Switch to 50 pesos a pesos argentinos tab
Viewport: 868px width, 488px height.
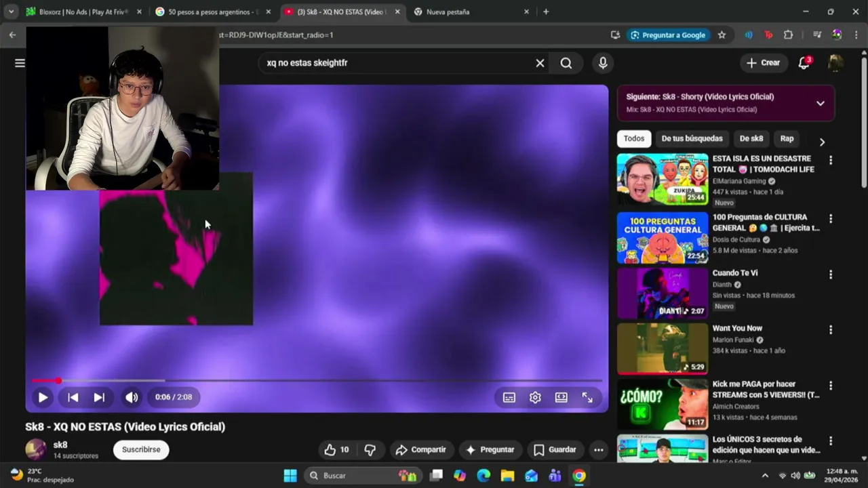(x=212, y=12)
